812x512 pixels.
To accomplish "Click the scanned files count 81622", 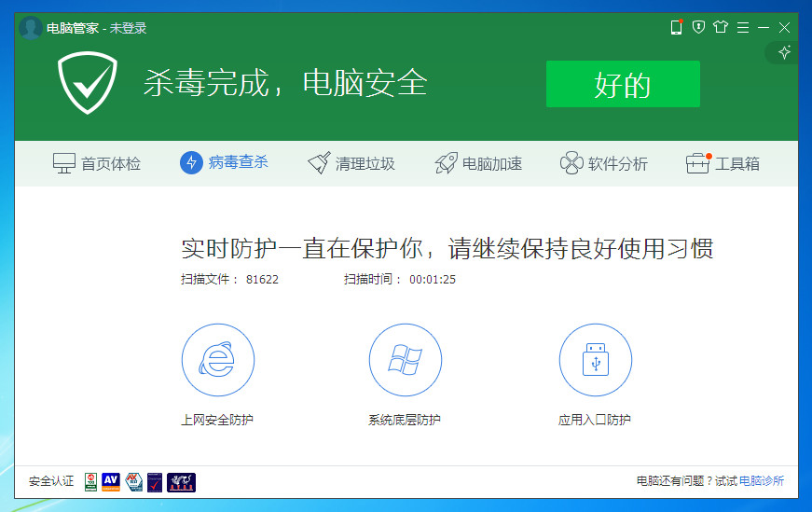I will pos(262,280).
